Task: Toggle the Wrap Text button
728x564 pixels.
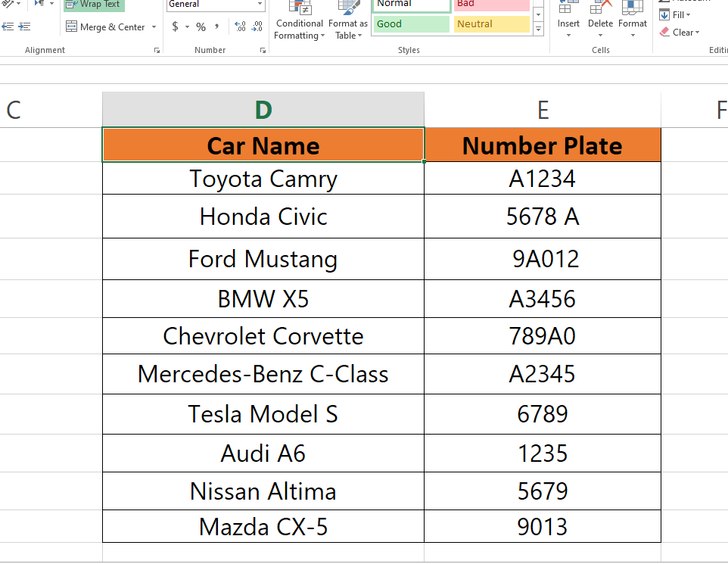Action: click(94, 5)
